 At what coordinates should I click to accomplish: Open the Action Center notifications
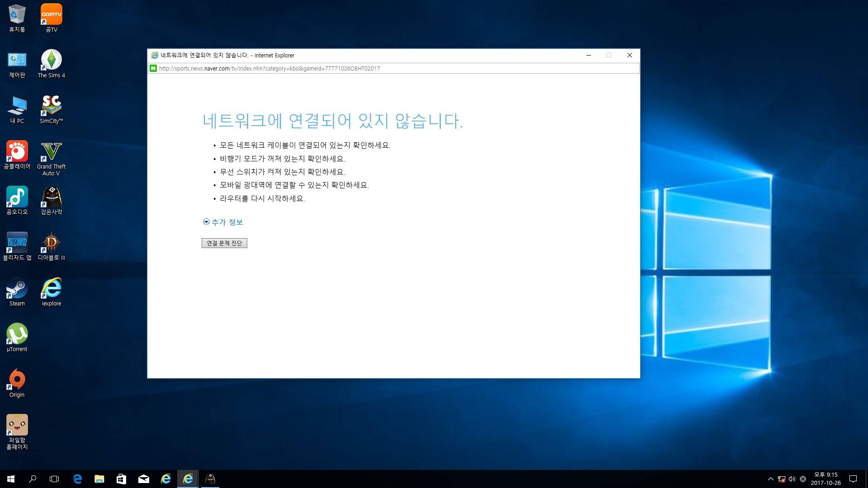(853, 479)
